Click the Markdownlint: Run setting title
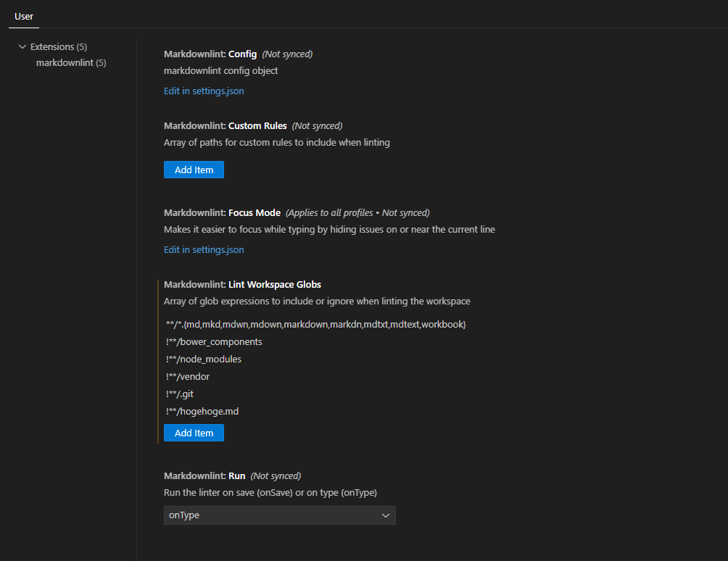728x561 pixels. pyautogui.click(x=204, y=476)
